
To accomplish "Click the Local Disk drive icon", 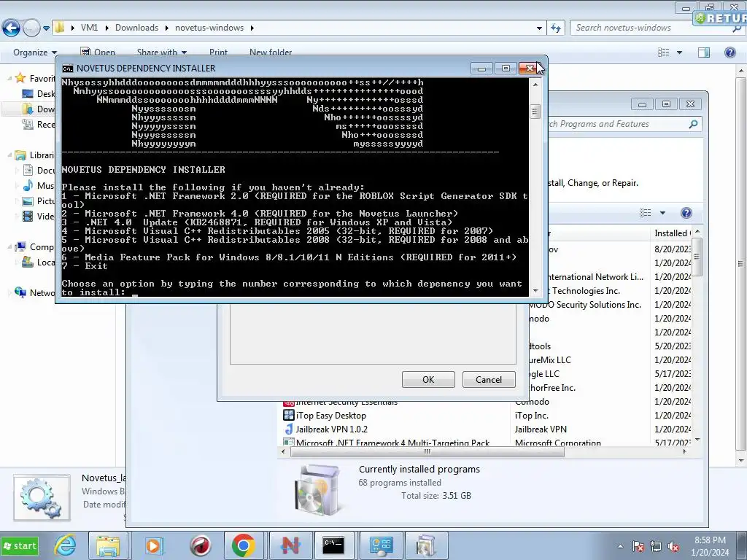I will 28,262.
